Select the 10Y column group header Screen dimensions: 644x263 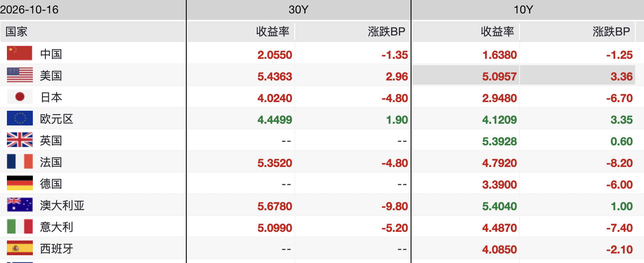coord(523,10)
